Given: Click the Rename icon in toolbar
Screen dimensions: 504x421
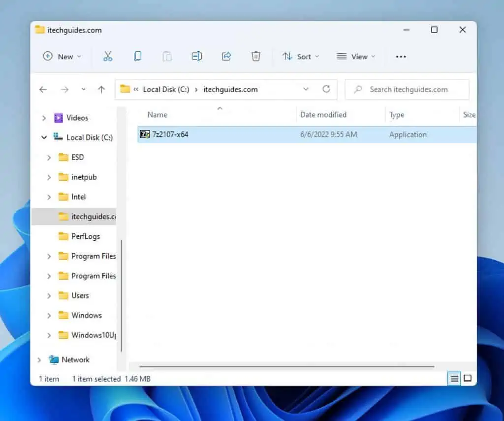Looking at the screenshot, I should 196,57.
